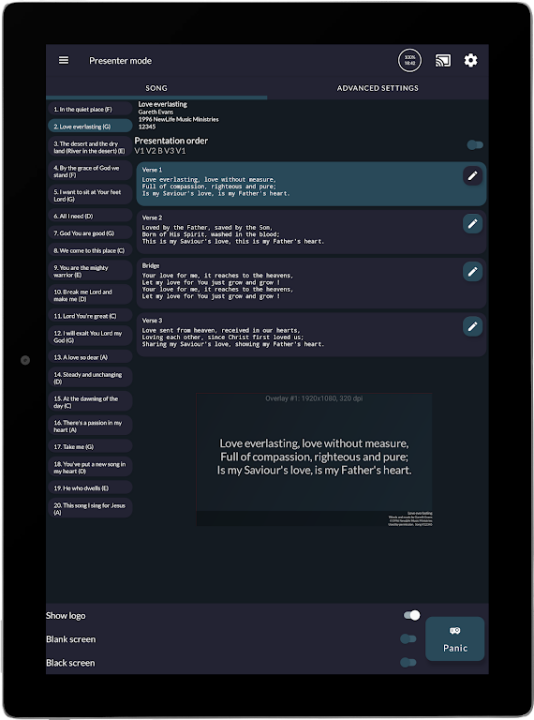This screenshot has height=720, width=534.
Task: Open the cast to display icon
Action: tap(443, 60)
